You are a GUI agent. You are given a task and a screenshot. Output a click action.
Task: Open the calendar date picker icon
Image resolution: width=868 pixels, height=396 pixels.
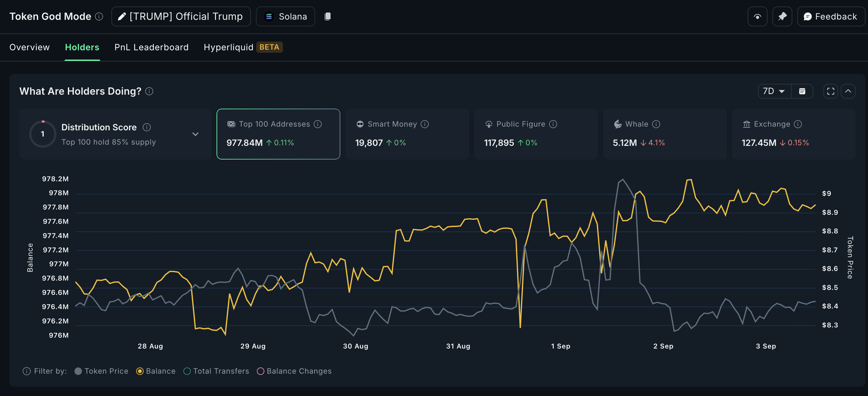pyautogui.click(x=802, y=91)
